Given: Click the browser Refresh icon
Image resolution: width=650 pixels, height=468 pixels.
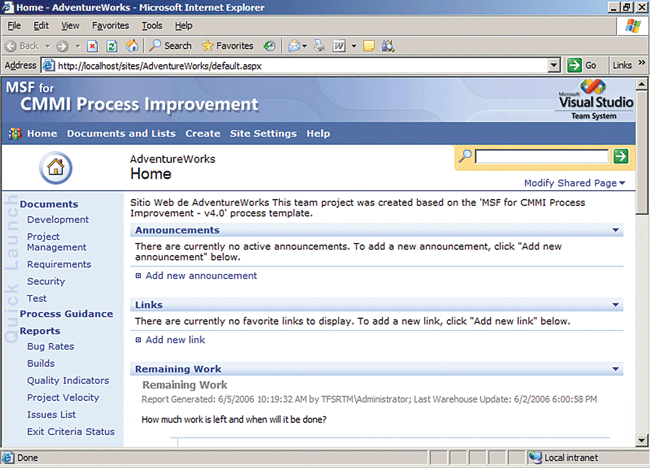Looking at the screenshot, I should point(112,45).
